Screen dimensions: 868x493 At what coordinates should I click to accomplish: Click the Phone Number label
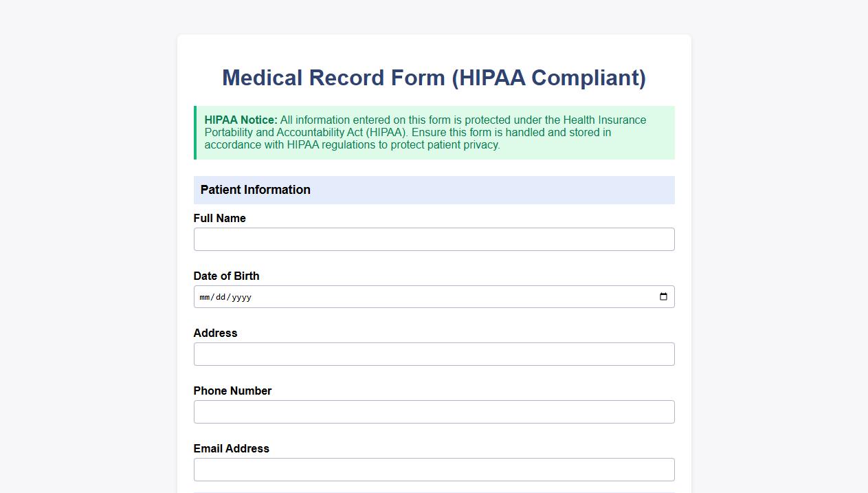tap(232, 391)
